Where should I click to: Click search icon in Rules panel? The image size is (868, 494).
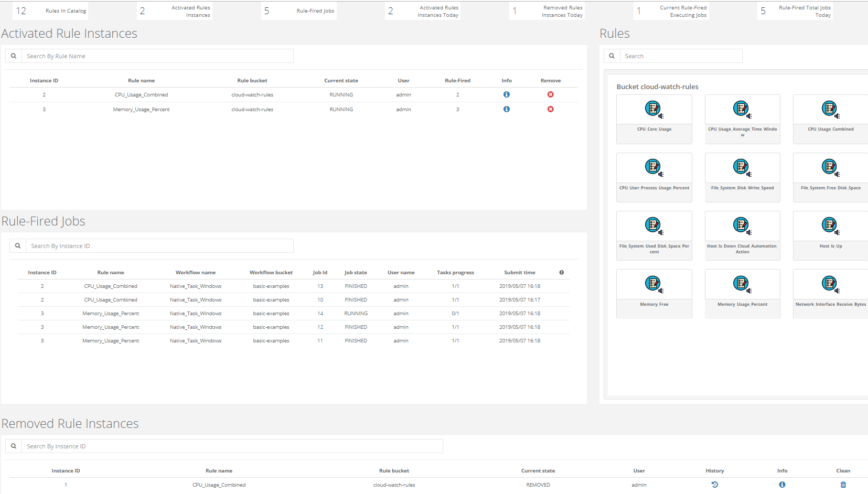[612, 56]
